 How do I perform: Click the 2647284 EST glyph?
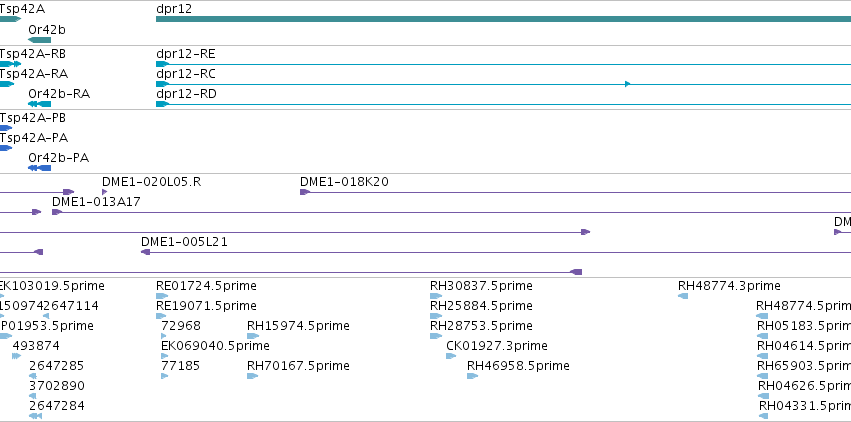[x=35, y=416]
